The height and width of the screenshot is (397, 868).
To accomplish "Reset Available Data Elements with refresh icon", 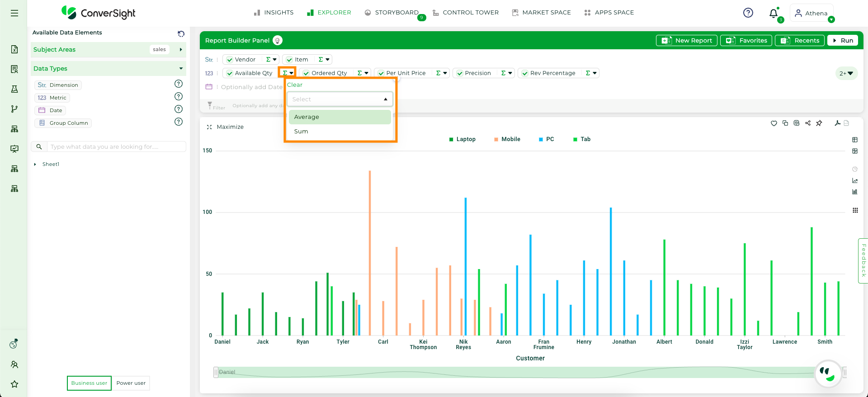I will 181,33.
